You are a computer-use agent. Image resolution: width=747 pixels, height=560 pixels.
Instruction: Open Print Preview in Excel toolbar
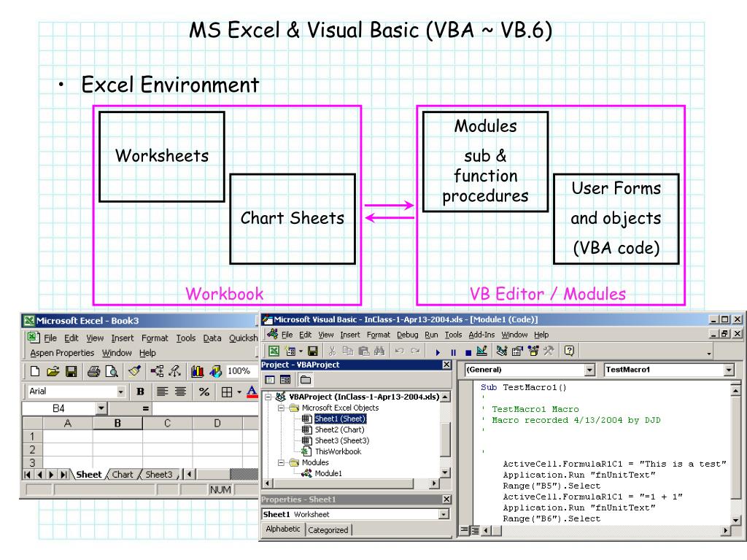pyautogui.click(x=112, y=371)
